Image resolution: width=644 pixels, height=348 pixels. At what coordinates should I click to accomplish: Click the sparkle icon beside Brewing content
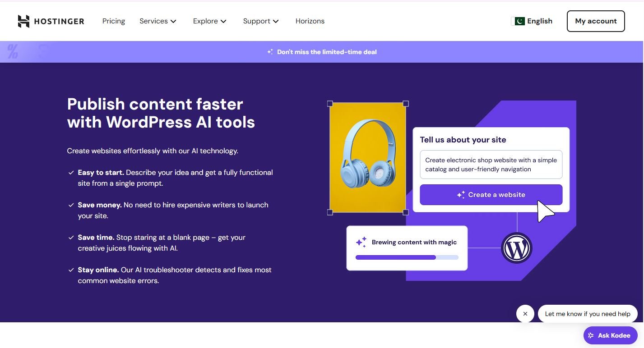[361, 242]
